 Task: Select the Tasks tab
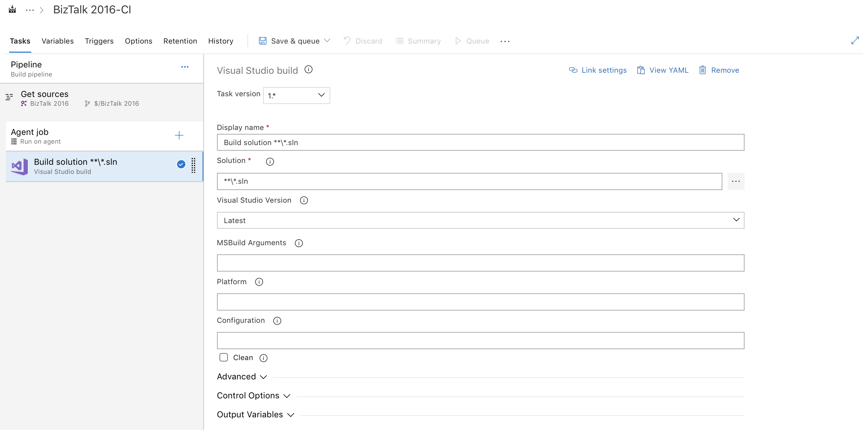[19, 41]
